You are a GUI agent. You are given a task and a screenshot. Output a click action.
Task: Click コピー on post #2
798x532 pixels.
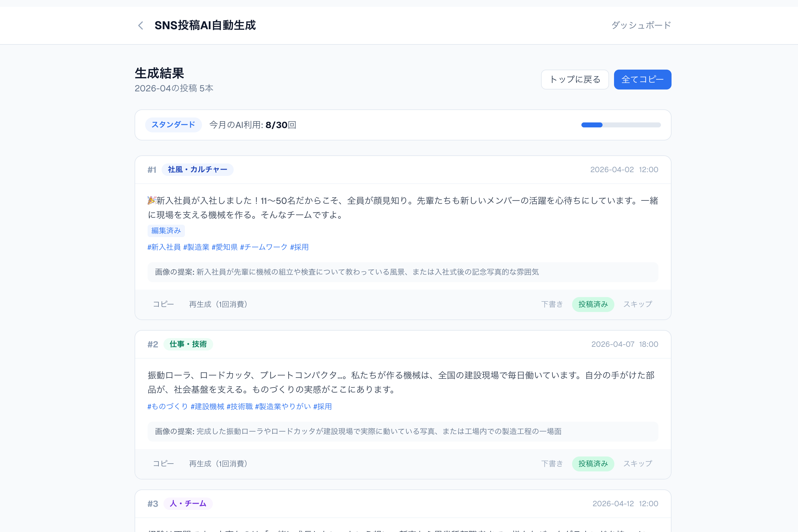click(x=163, y=463)
